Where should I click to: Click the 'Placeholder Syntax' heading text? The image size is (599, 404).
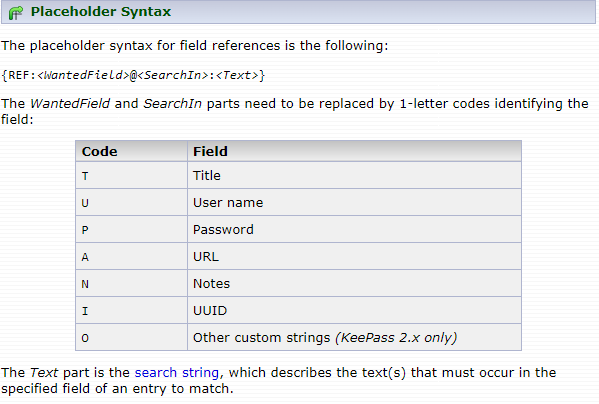[101, 11]
